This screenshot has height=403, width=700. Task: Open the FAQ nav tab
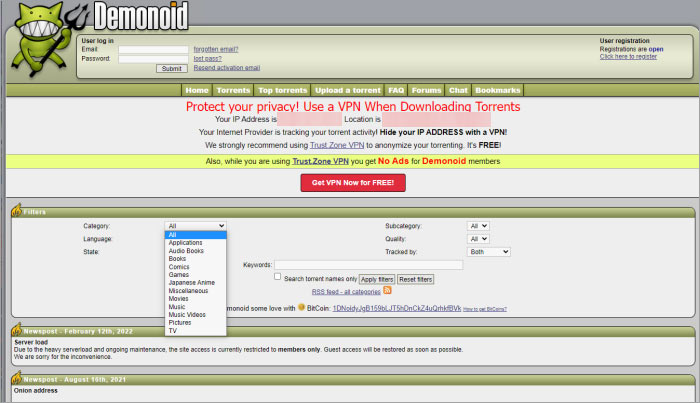pyautogui.click(x=396, y=90)
